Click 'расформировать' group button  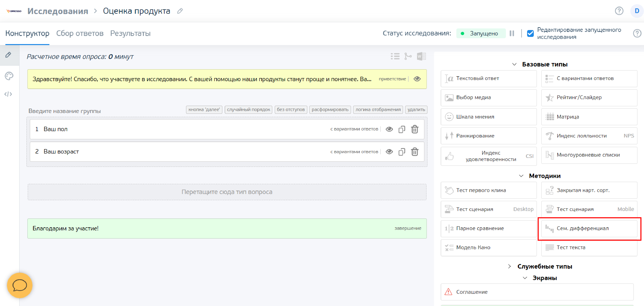click(330, 110)
